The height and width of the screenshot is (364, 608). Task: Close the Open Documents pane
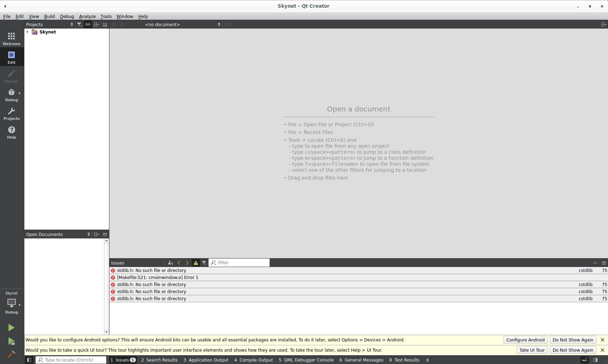coord(105,234)
